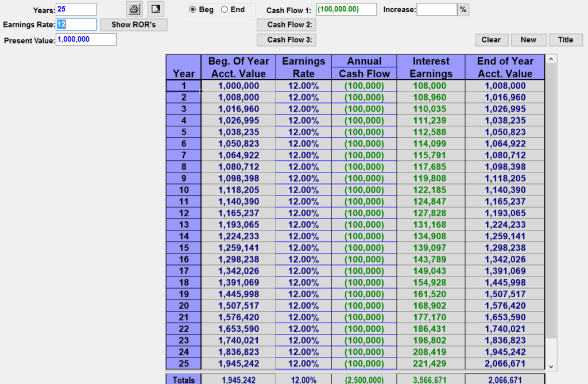
Task: Click the Increase percentage field
Action: (x=436, y=9)
